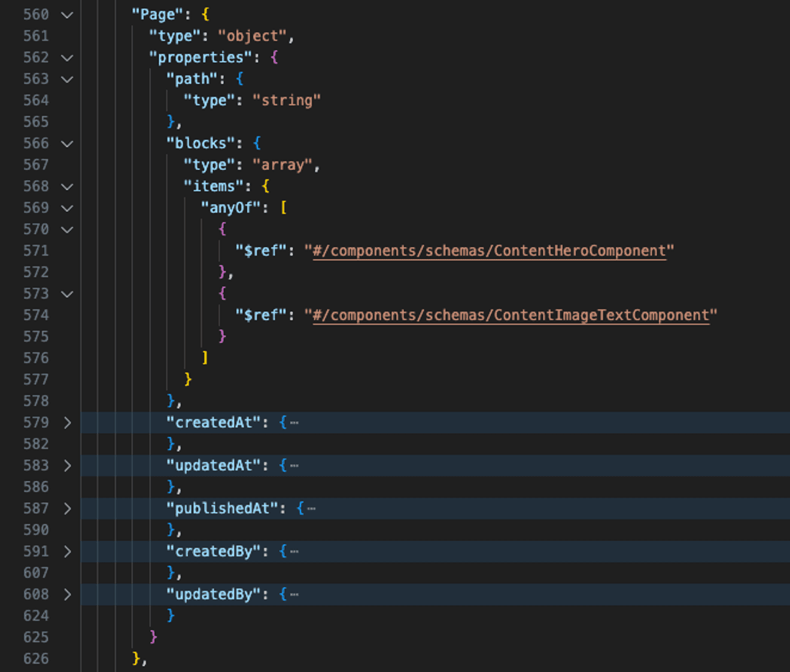Collapse the object fold at line 570
The height and width of the screenshot is (672, 790).
click(x=67, y=229)
